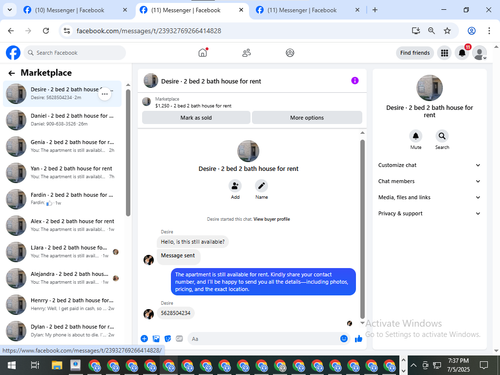Click the listing thumbnail beside $1,250 price

tap(147, 101)
